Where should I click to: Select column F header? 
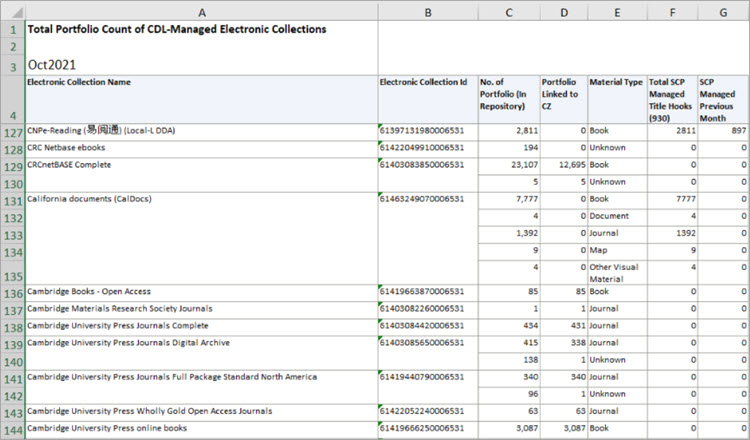tap(673, 12)
